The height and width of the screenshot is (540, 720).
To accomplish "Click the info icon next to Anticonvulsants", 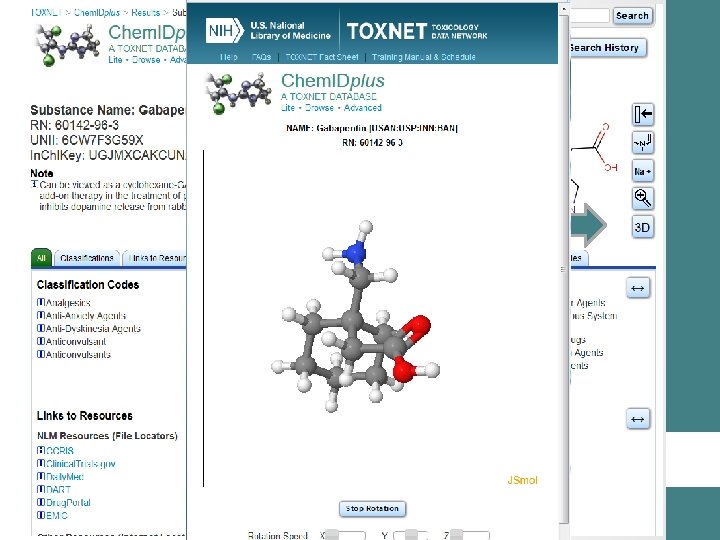I will click(x=40, y=354).
